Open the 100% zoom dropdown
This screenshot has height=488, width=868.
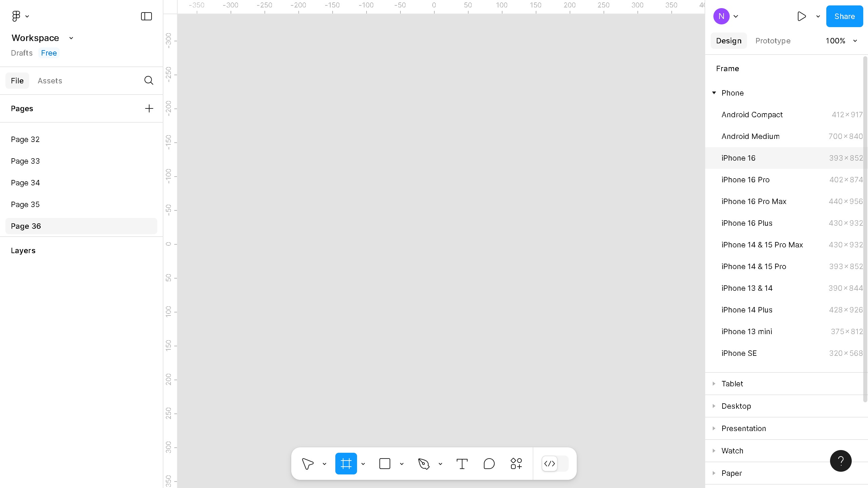pos(841,41)
